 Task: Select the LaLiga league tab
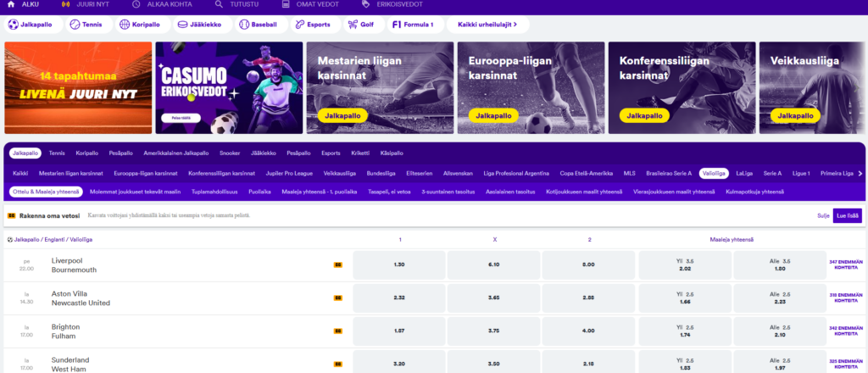(744, 173)
